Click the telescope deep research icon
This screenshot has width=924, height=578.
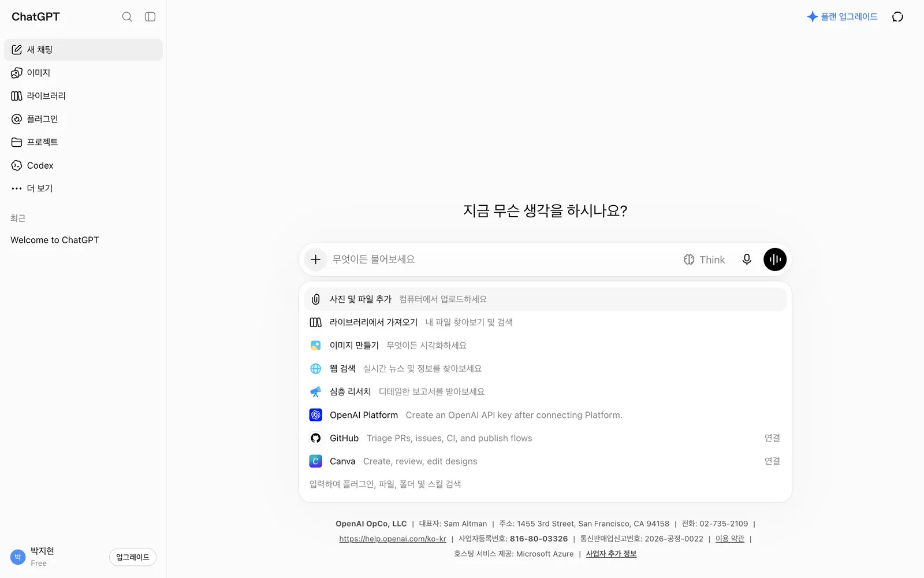(x=315, y=392)
